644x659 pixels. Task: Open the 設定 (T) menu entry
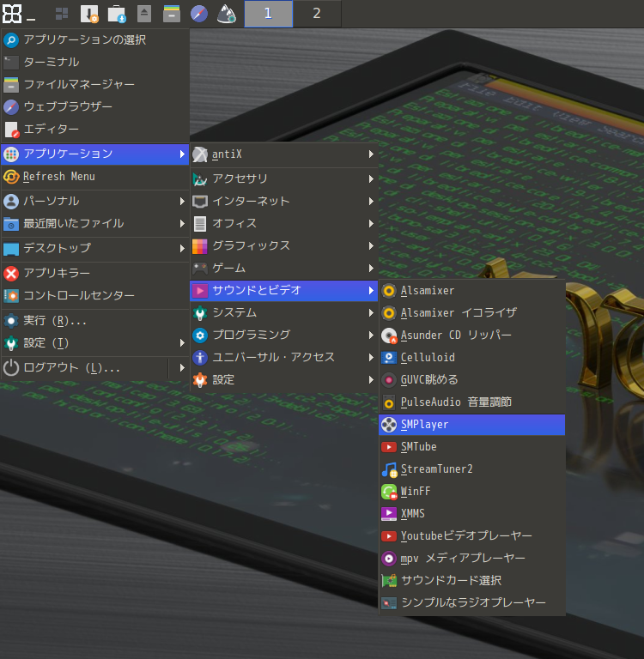pos(94,343)
